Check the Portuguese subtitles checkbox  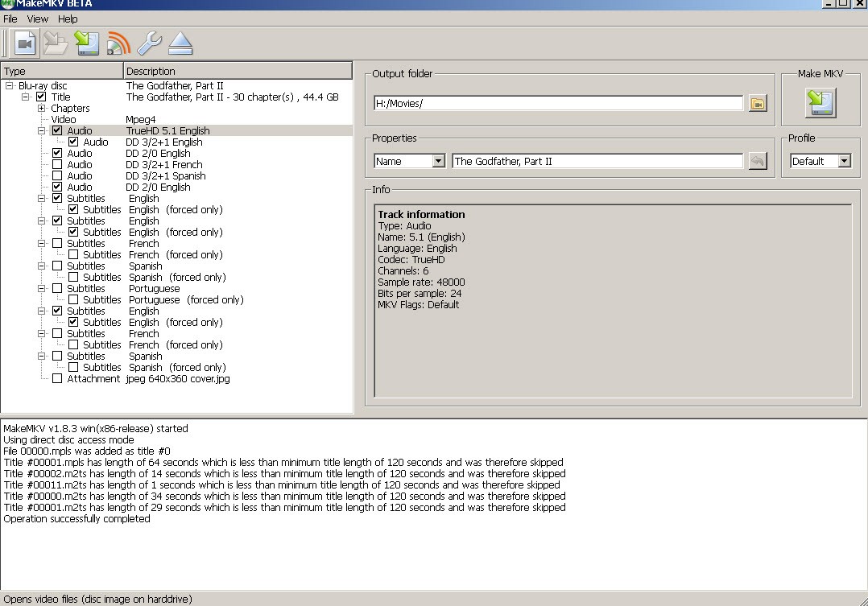click(x=57, y=288)
